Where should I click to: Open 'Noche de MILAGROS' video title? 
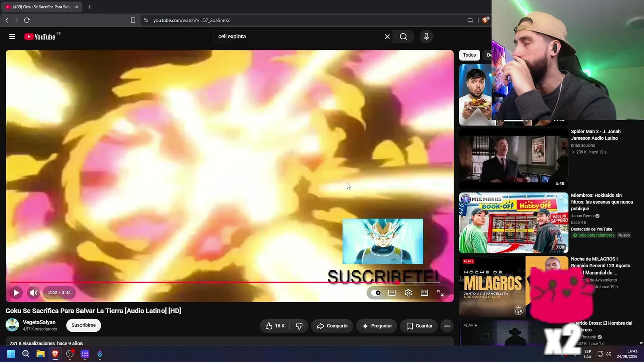pyautogui.click(x=601, y=266)
